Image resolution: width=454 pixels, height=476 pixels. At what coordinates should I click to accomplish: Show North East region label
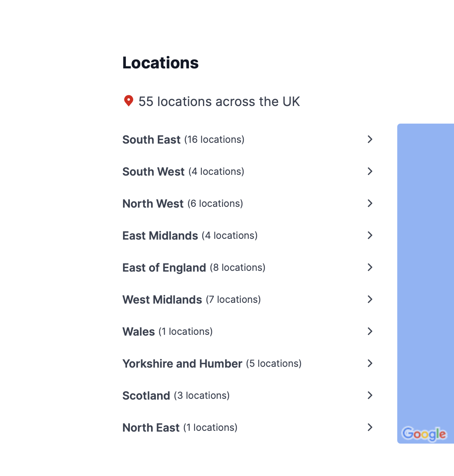151,428
